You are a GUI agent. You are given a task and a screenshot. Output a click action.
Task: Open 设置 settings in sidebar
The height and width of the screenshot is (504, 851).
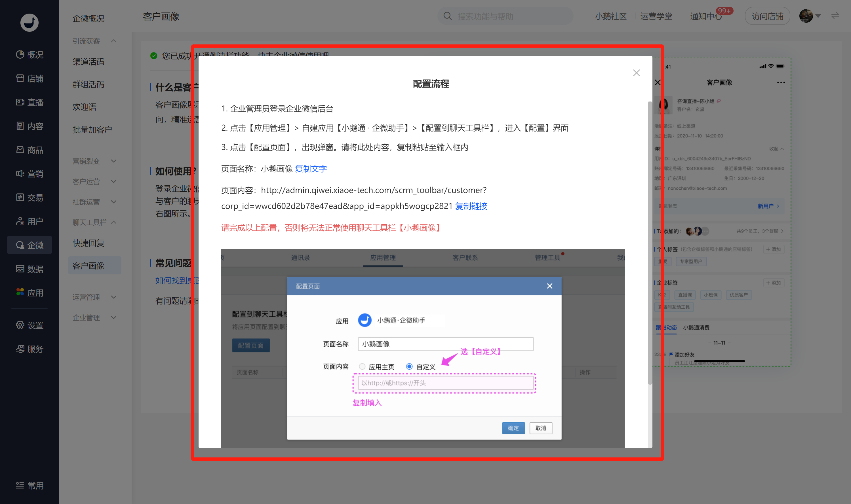pos(30,325)
